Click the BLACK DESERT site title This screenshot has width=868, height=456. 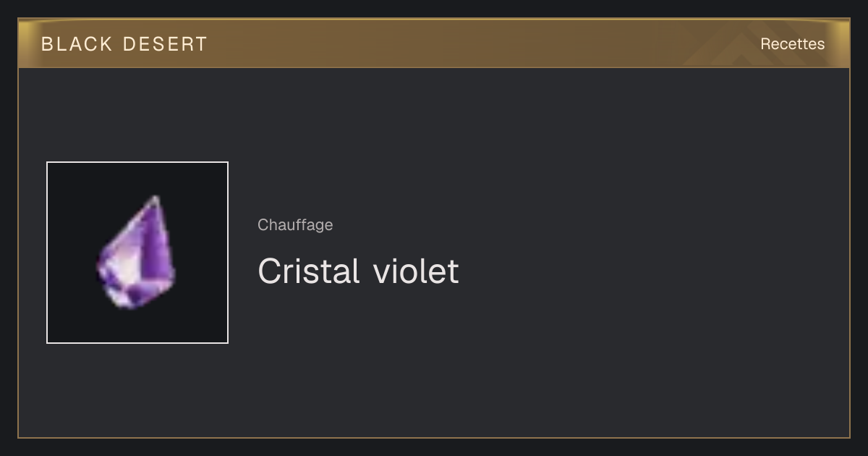coord(124,44)
